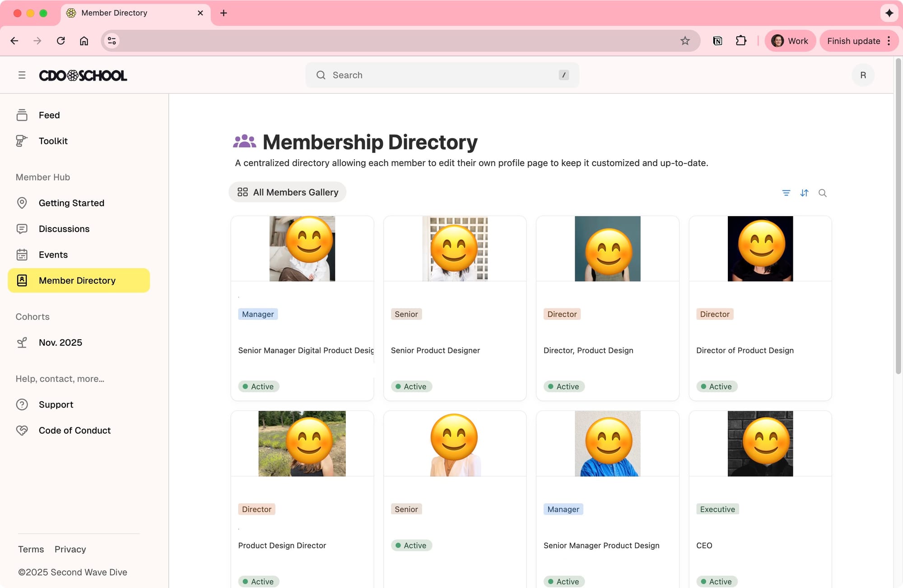Viewport: 903px width, 588px height.
Task: Click the Finish update button
Action: click(x=853, y=41)
